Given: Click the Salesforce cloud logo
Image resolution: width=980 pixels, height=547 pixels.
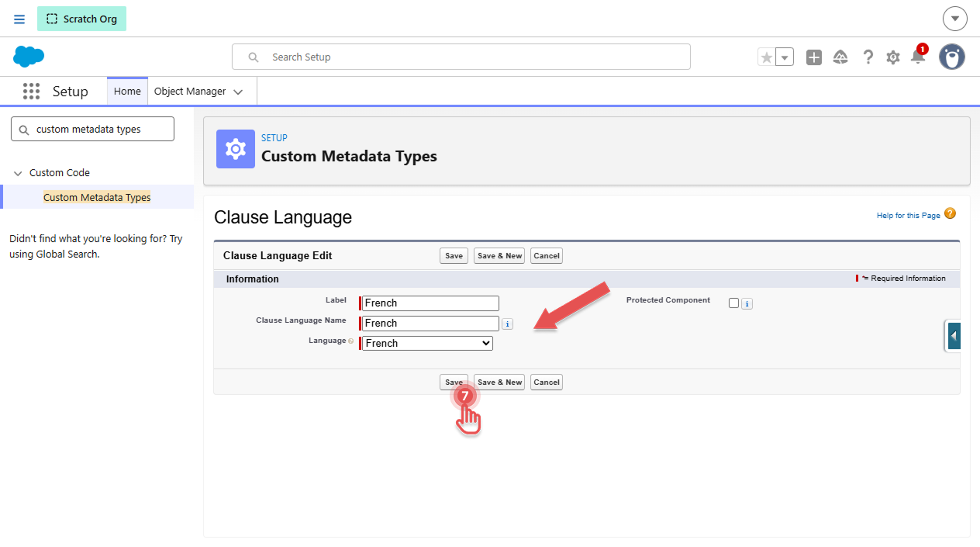Looking at the screenshot, I should tap(29, 57).
